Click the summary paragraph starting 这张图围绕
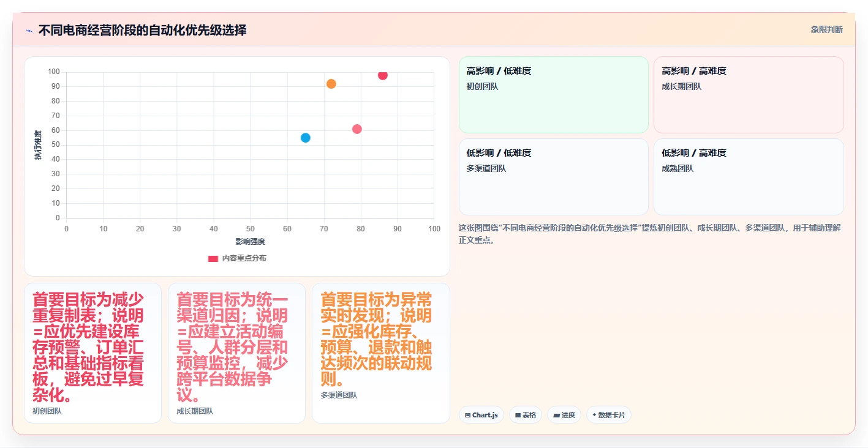868x448 pixels. [649, 234]
